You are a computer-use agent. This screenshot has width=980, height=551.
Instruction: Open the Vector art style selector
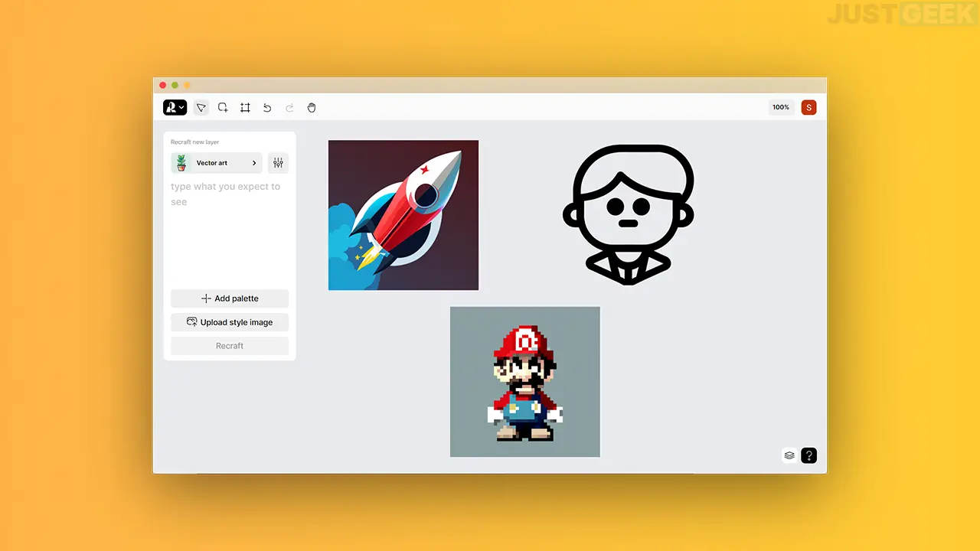217,163
